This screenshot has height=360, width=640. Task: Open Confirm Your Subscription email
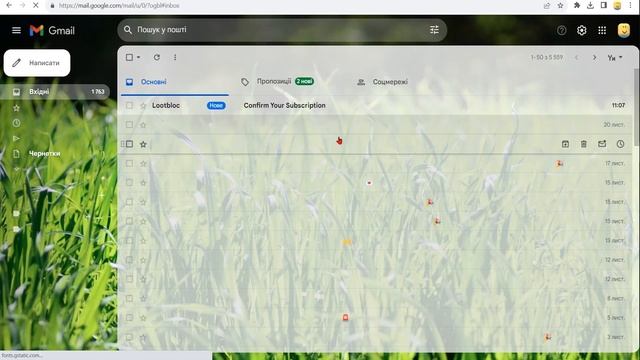point(284,105)
